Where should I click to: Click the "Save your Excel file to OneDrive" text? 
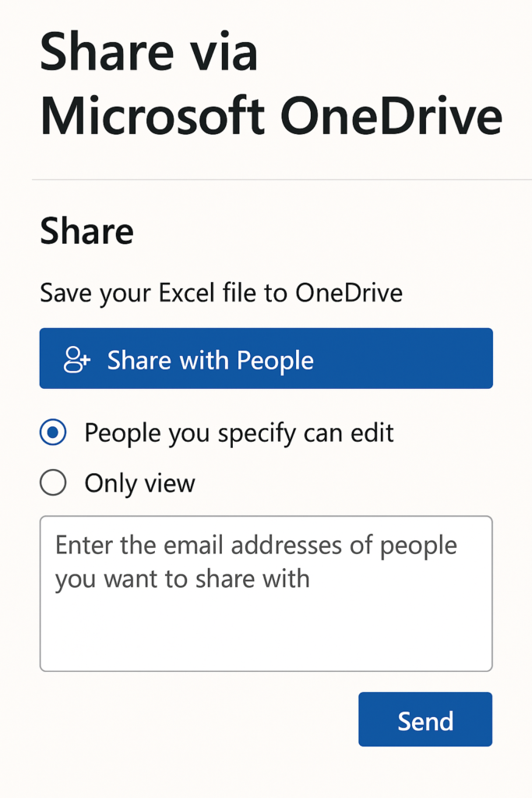(x=221, y=293)
